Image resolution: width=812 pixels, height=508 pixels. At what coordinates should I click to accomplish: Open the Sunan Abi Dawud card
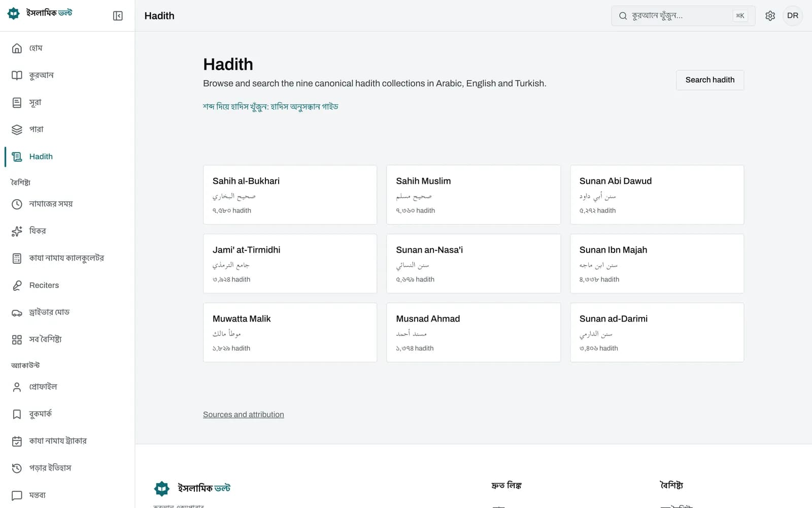[x=657, y=195]
